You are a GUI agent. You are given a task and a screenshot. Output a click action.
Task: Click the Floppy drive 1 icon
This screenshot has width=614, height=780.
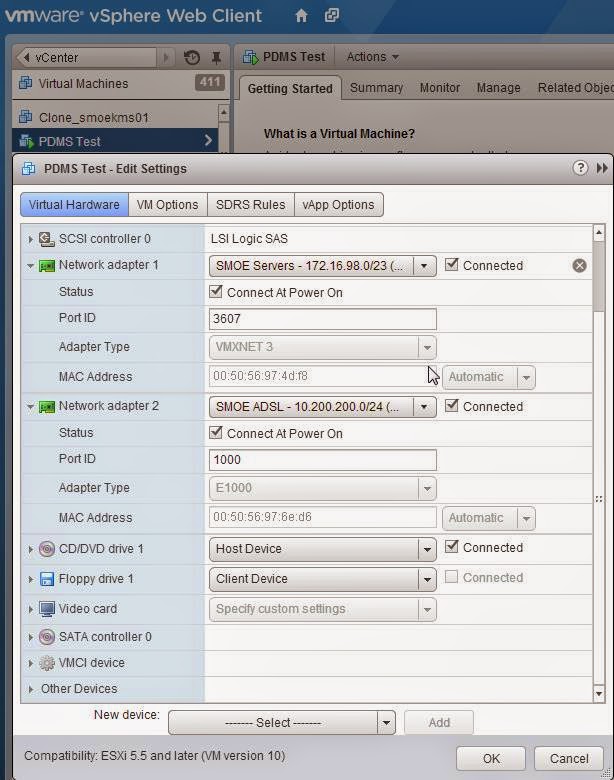(x=47, y=579)
